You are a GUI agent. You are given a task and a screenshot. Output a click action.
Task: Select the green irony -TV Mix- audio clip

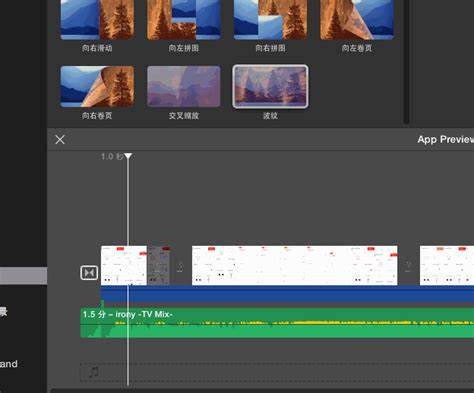click(277, 323)
